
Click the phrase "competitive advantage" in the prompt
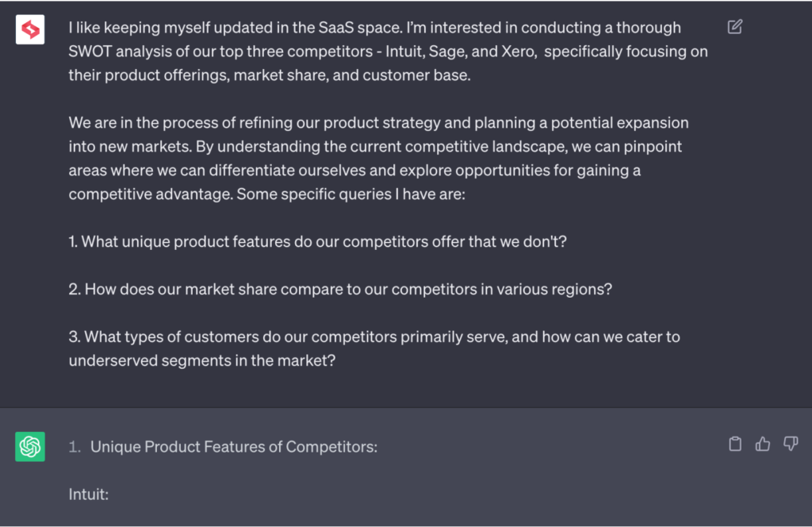click(149, 194)
